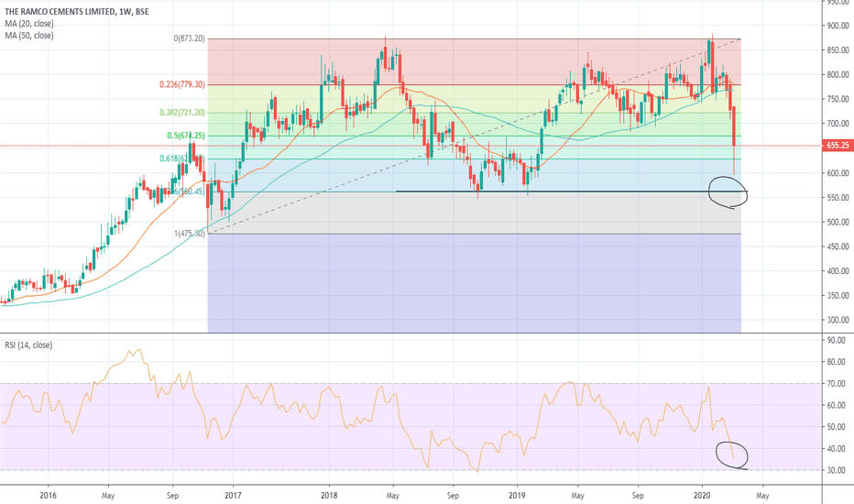Click the 0.382(721.20) Fibonacci level label
Image resolution: width=854 pixels, height=504 pixels.
click(x=182, y=113)
